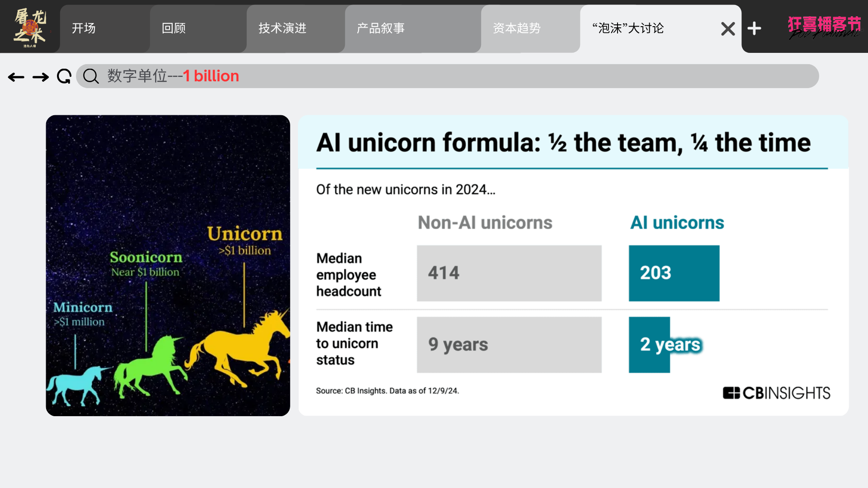Click the address bar search field
The height and width of the screenshot is (488, 868).
point(452,76)
